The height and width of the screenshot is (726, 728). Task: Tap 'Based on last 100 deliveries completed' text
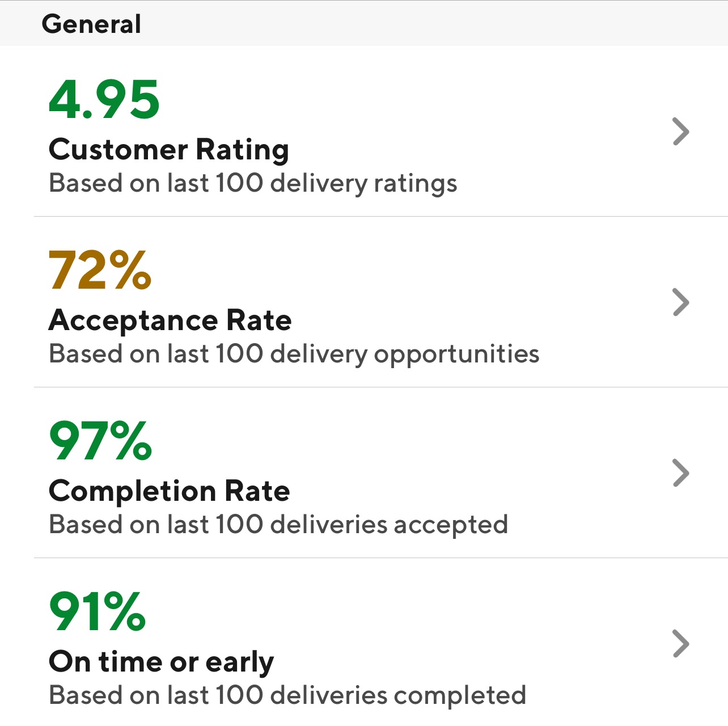(x=287, y=696)
